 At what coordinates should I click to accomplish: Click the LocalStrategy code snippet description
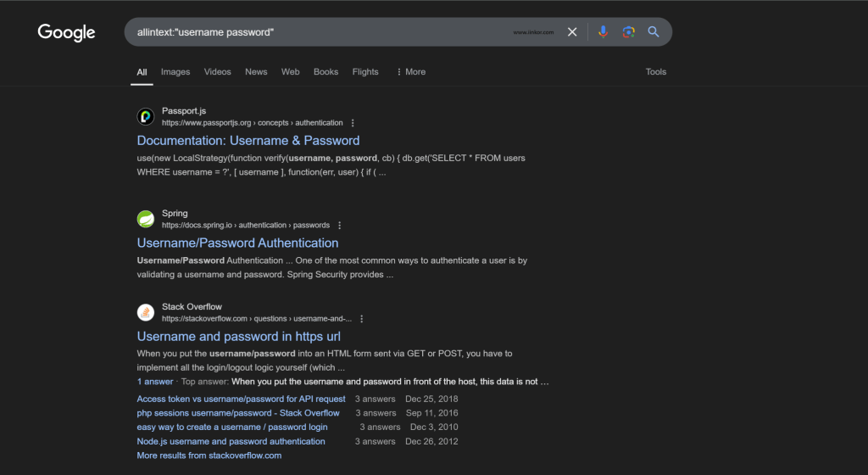331,165
